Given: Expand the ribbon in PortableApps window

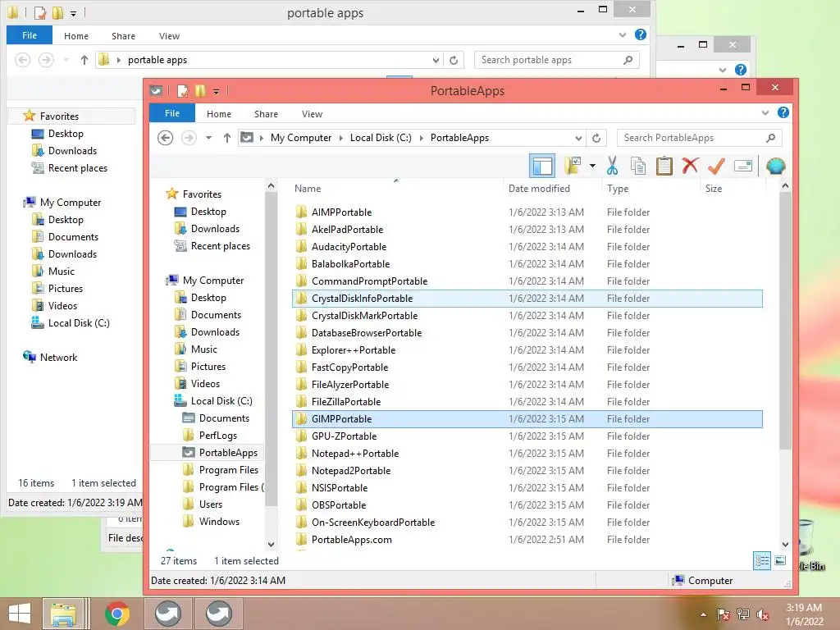Looking at the screenshot, I should [x=765, y=112].
